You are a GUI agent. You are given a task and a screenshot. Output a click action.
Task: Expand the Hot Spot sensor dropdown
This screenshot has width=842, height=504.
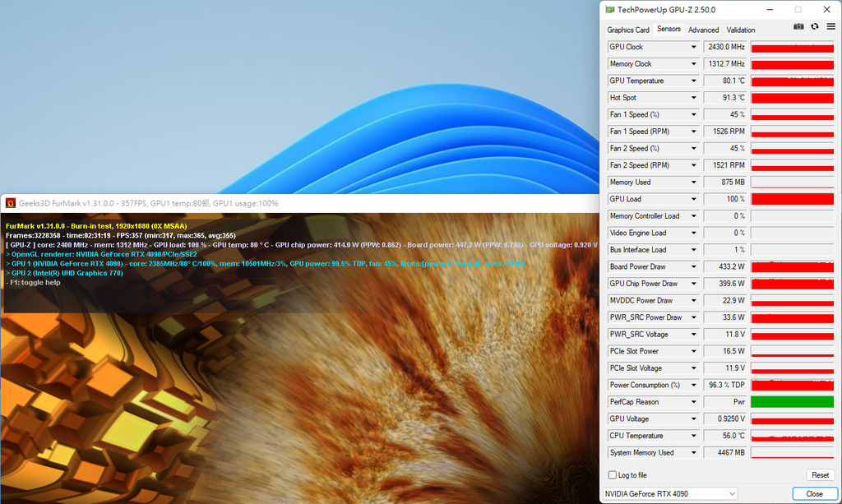693,98
